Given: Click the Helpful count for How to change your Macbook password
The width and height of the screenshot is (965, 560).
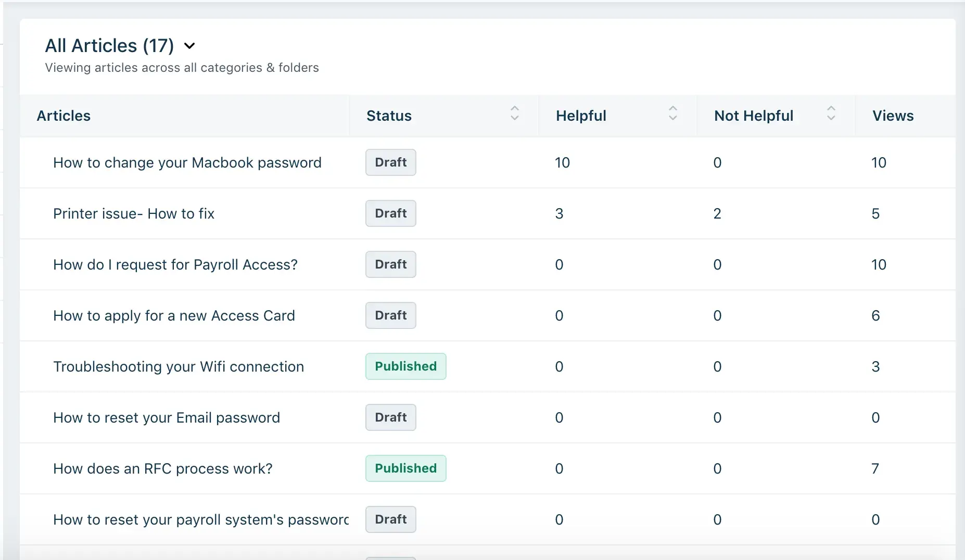Looking at the screenshot, I should [x=563, y=162].
